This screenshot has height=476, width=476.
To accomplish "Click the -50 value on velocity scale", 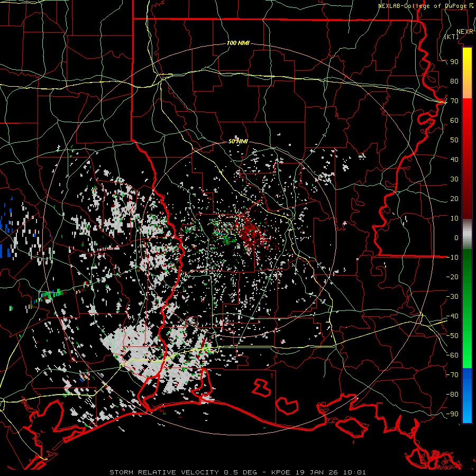I will click(452, 335).
